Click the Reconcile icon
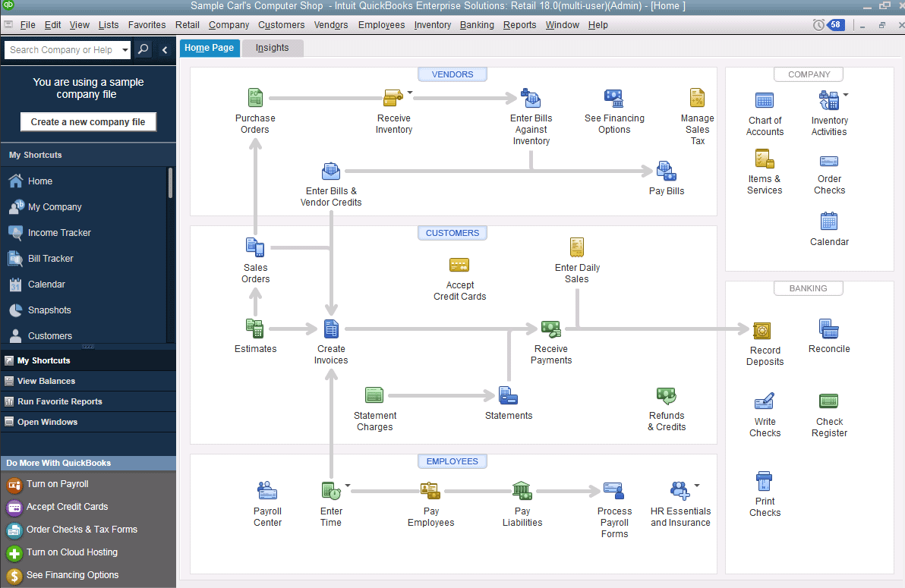Viewport: 905px width, 588px height. (829, 329)
